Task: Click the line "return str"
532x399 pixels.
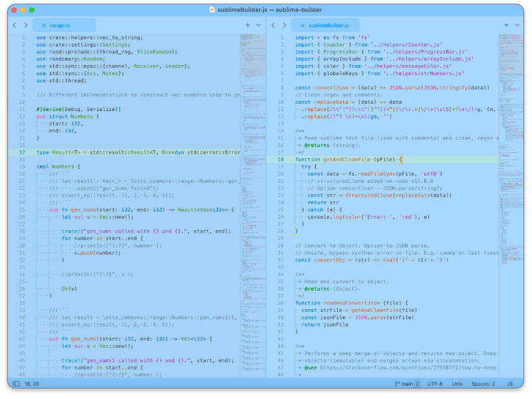Action: click(323, 203)
